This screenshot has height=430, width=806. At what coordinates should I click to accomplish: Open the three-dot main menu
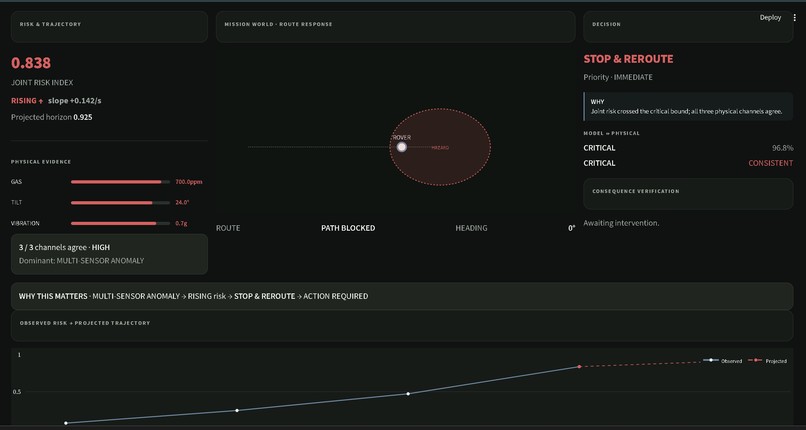(x=795, y=17)
